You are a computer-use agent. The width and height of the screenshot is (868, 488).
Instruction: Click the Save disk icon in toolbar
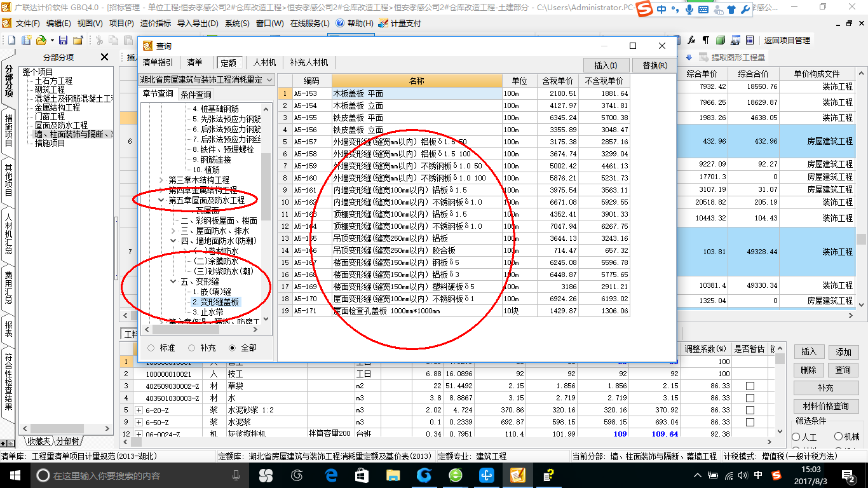(x=64, y=40)
